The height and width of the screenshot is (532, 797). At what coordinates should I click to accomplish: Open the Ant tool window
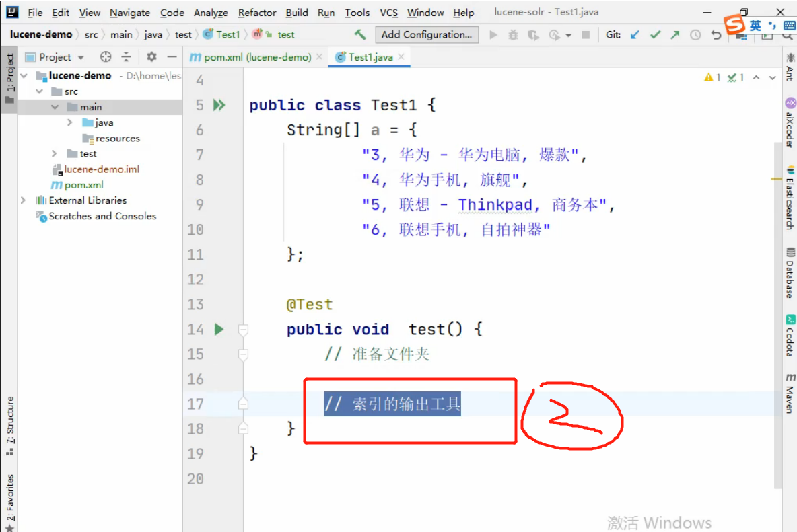click(790, 67)
